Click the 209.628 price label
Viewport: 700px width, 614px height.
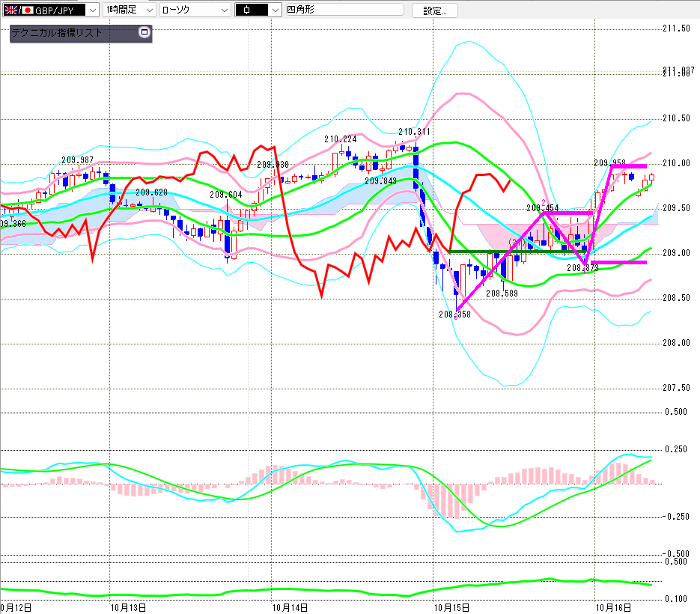[x=152, y=192]
